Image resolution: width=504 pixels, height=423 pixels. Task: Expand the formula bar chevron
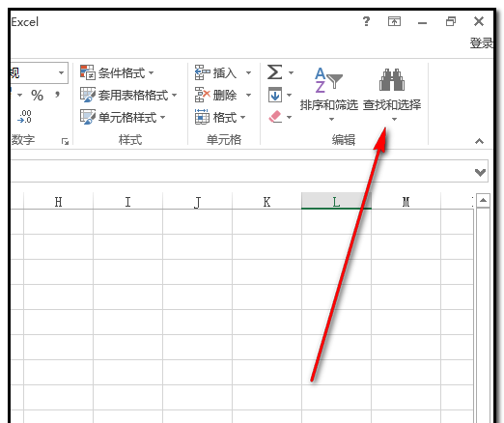coord(480,172)
